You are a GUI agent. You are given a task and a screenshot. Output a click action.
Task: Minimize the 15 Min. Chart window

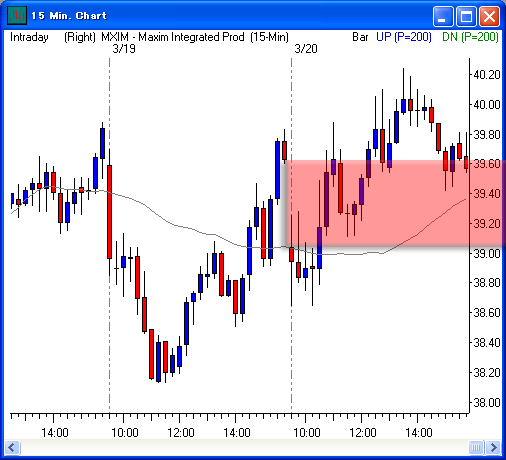click(x=443, y=16)
